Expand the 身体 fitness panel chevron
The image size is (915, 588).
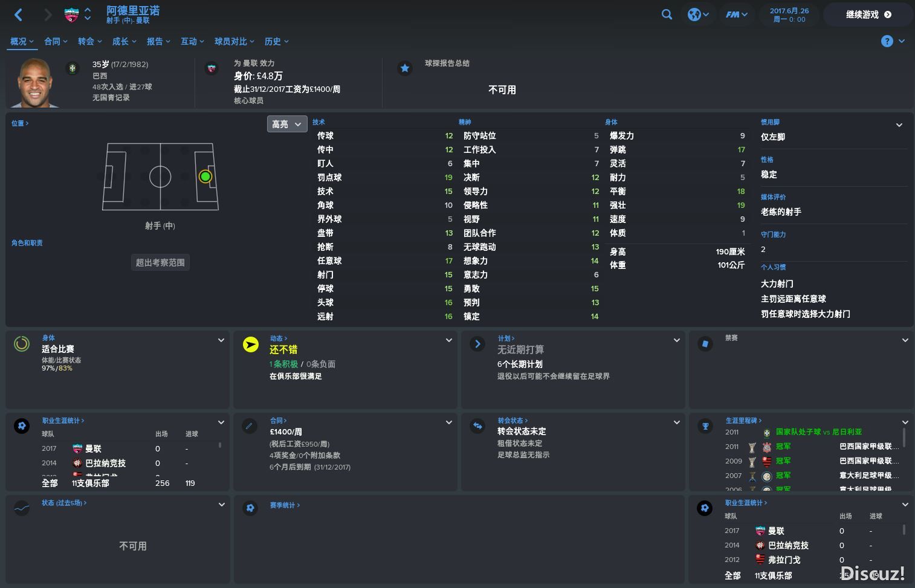(221, 340)
